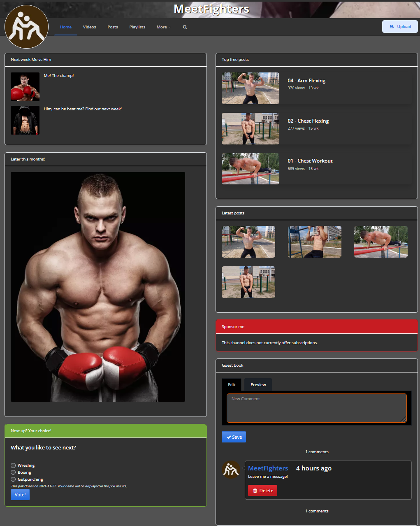Click the search magnifier icon in navbar
Viewport: 420px width, 526px height.
pyautogui.click(x=185, y=27)
